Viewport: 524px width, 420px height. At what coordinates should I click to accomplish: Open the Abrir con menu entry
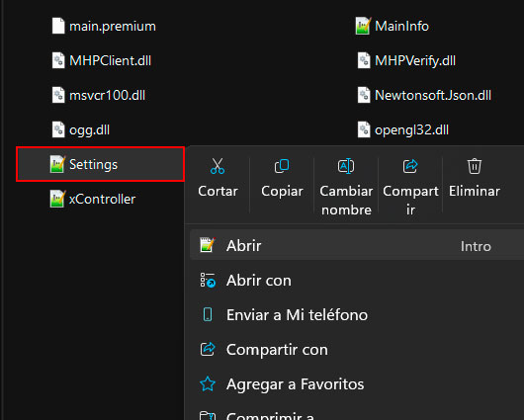357,281
